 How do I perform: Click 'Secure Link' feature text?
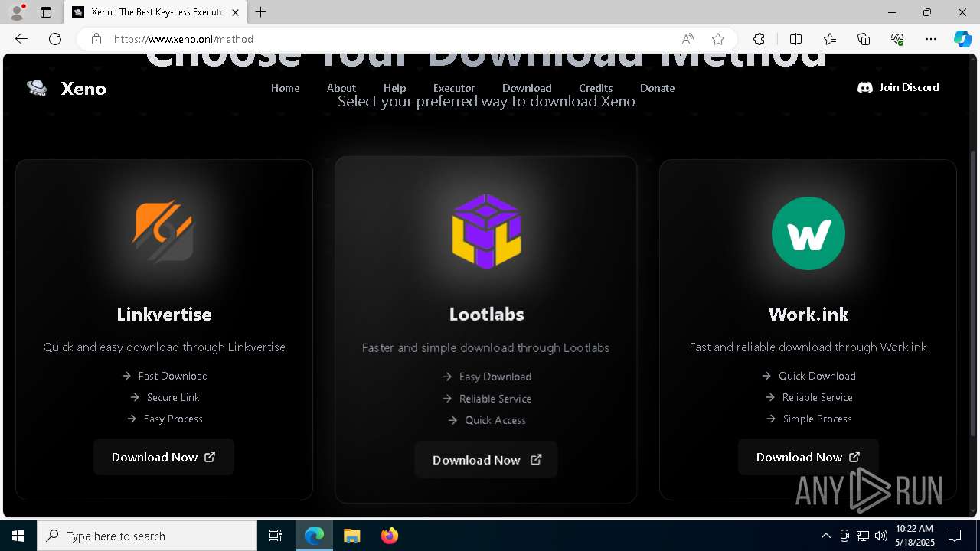pos(173,397)
